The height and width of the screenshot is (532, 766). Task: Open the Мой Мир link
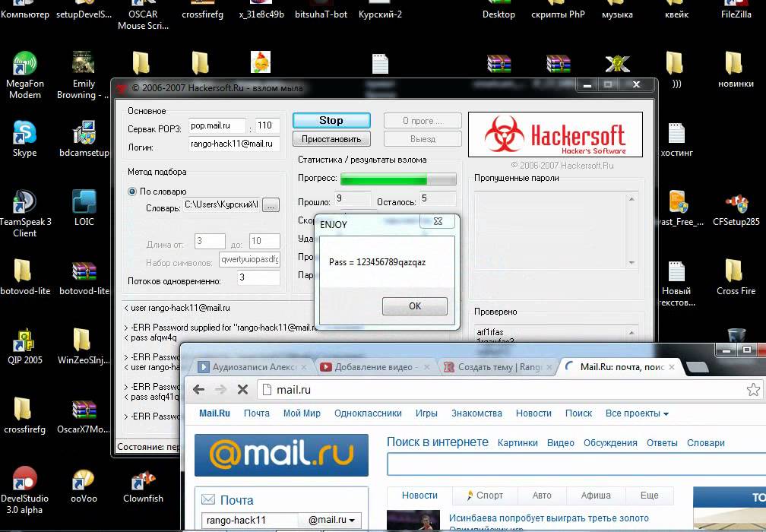coord(302,413)
